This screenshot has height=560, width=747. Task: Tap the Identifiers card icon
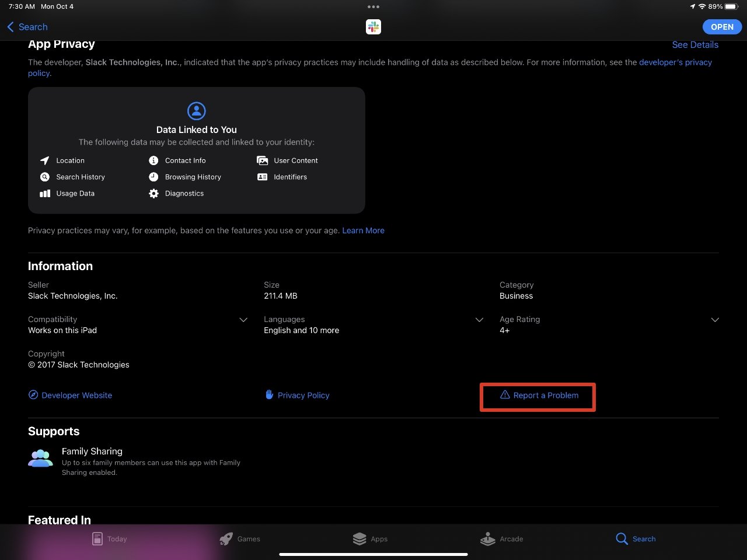[263, 177]
